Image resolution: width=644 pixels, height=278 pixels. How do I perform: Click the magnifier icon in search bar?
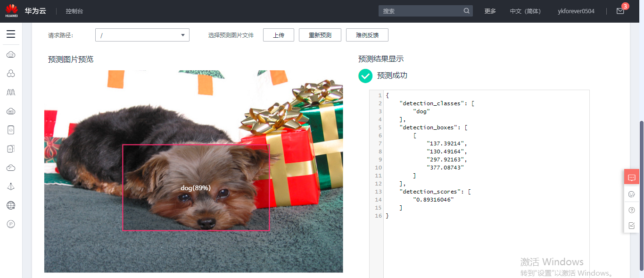(466, 10)
